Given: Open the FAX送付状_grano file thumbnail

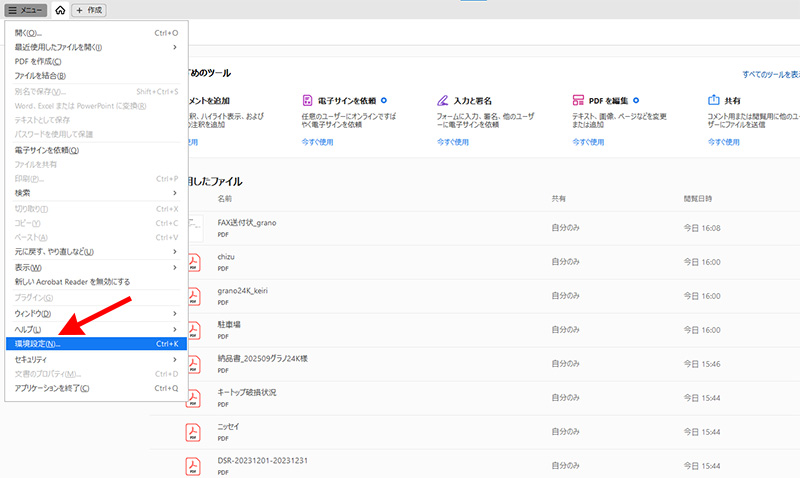Looking at the screenshot, I should (192, 227).
